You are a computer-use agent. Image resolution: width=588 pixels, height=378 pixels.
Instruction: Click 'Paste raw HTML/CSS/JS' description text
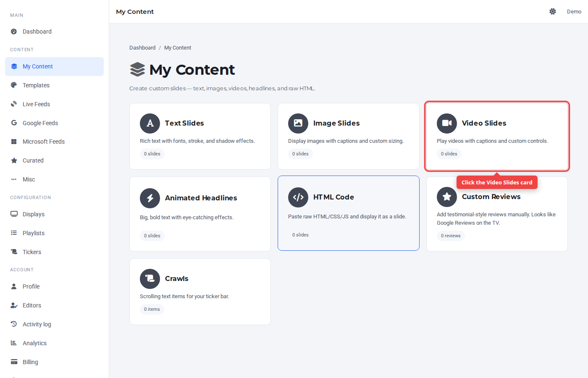[x=347, y=217]
